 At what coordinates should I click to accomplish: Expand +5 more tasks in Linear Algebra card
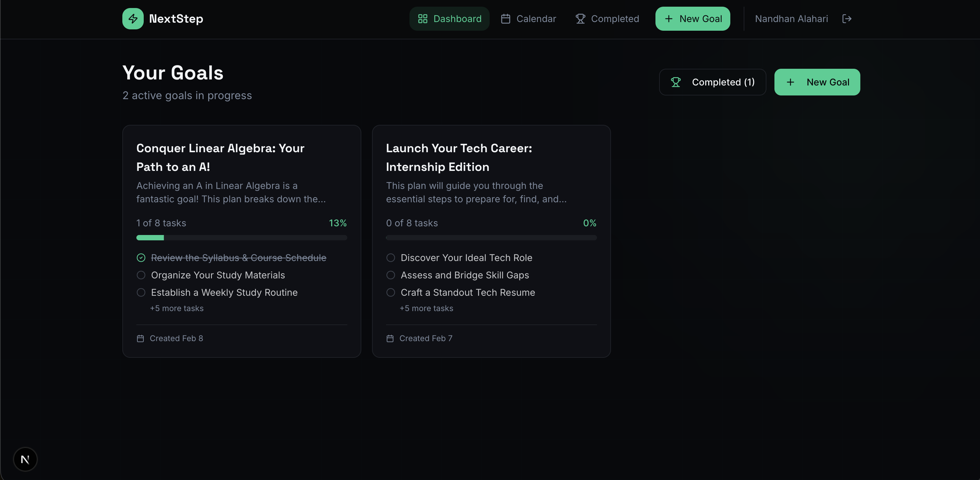click(177, 308)
